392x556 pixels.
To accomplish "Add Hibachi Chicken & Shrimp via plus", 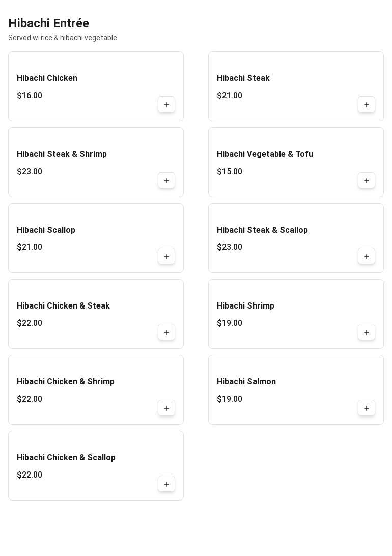I will pos(166,408).
